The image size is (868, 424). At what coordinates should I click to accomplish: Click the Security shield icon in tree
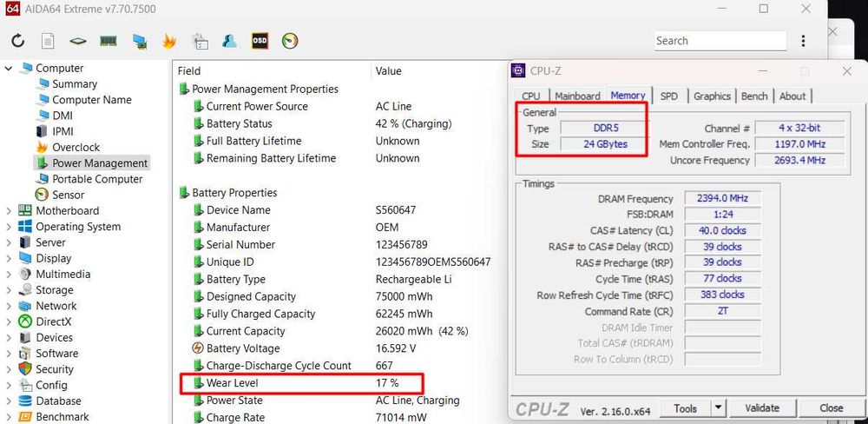25,369
